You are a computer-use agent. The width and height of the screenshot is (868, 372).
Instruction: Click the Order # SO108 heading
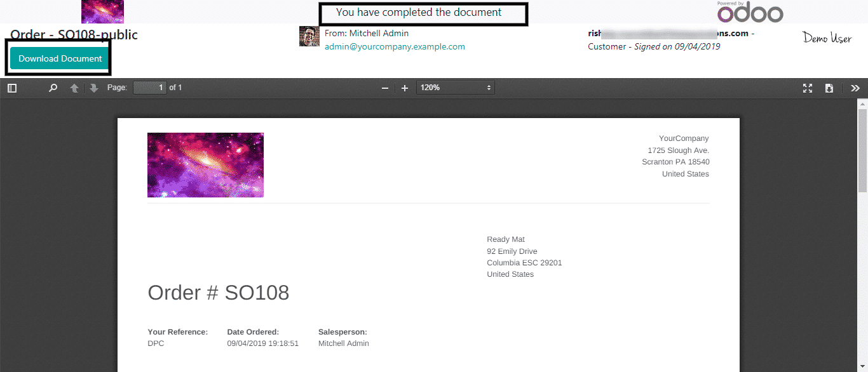(x=218, y=293)
